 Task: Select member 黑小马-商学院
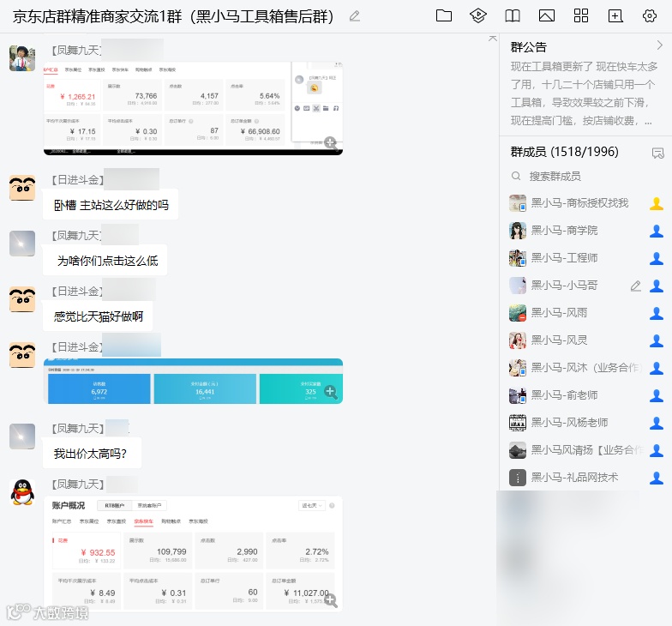coord(585,230)
